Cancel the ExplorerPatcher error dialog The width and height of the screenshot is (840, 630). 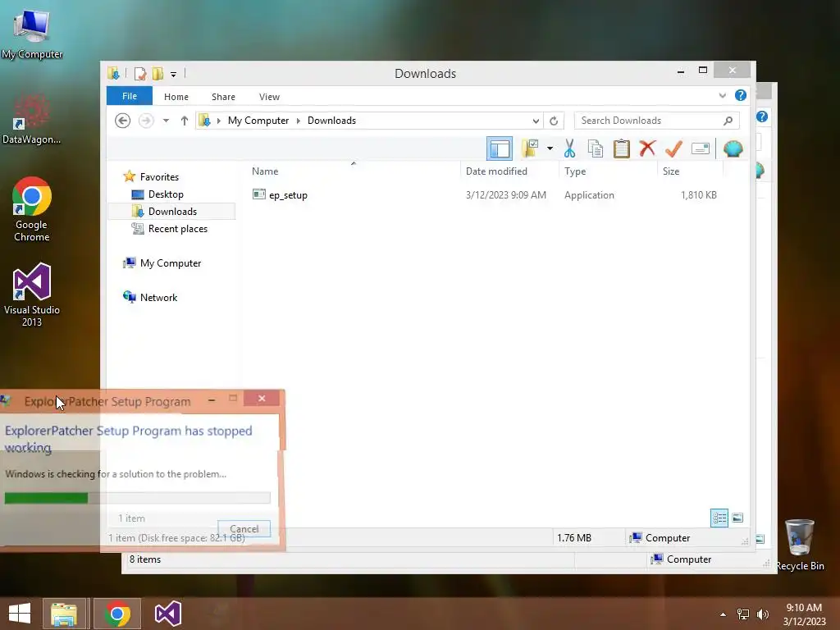click(x=244, y=528)
